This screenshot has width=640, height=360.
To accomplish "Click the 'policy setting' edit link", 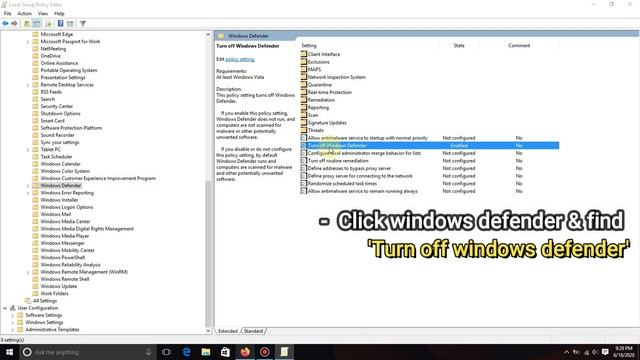I will point(240,59).
